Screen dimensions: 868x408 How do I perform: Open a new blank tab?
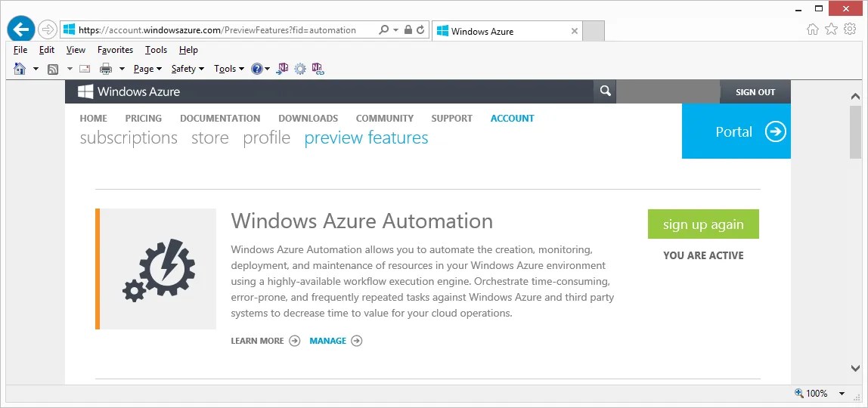[594, 31]
